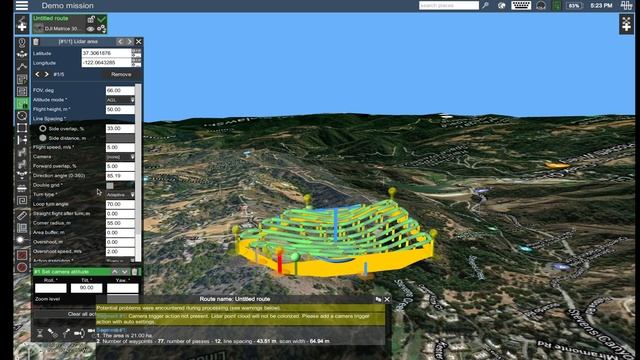This screenshot has width=640, height=360.
Task: Select the square spiral tool
Action: [x=22, y=200]
